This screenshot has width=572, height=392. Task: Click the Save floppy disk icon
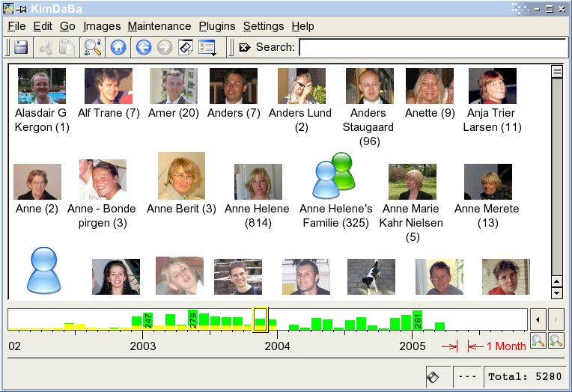tap(21, 47)
